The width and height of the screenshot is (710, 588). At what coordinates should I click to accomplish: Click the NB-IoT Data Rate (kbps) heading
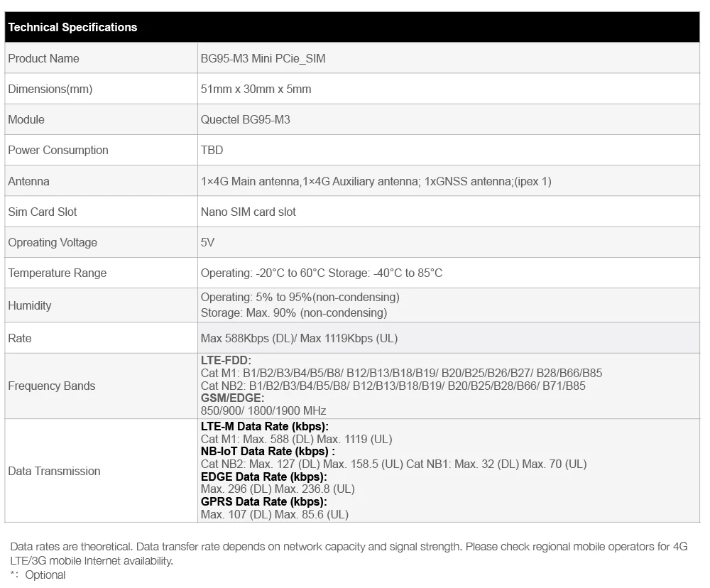268,452
